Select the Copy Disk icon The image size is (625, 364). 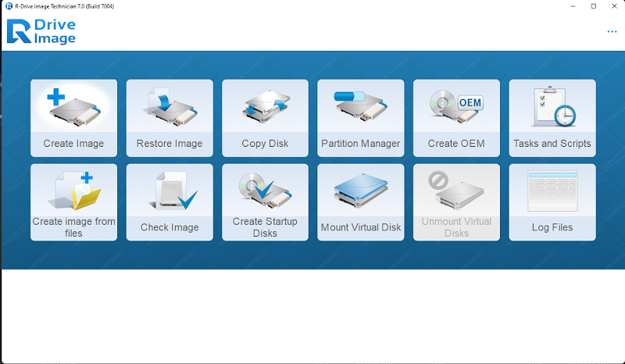tap(265, 106)
